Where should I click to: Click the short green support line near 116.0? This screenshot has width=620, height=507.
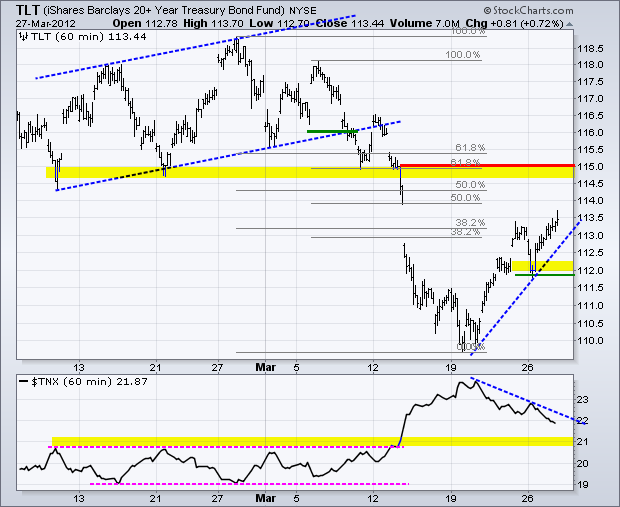click(x=332, y=131)
